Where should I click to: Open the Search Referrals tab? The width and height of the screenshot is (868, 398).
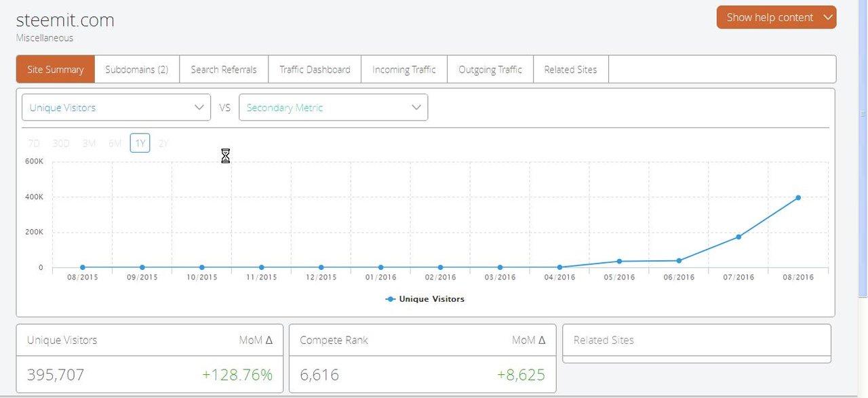[224, 69]
